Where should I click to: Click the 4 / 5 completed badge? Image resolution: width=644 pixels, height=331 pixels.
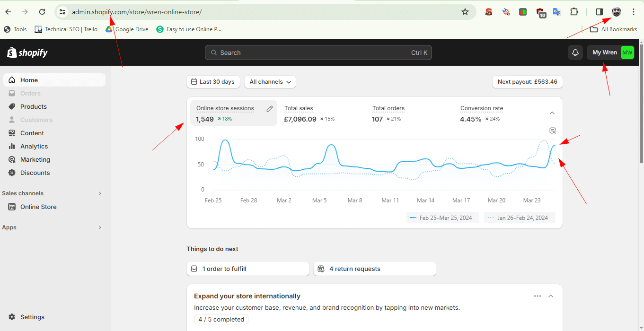coord(221,319)
